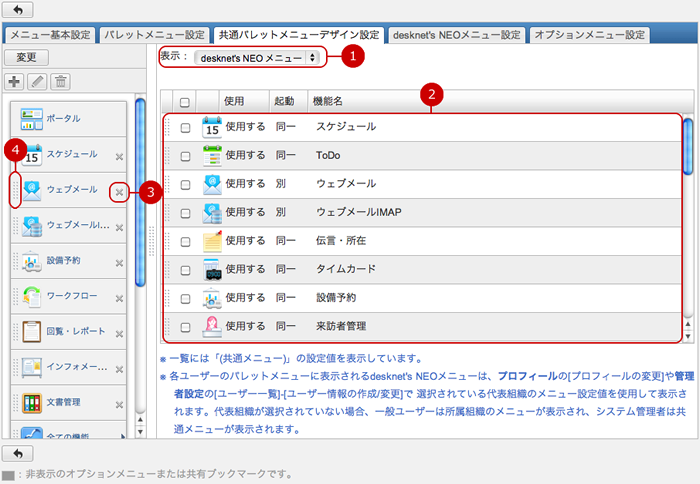Click タイムカード clock icon in table
Screen dimensions: 700x484
[212, 270]
